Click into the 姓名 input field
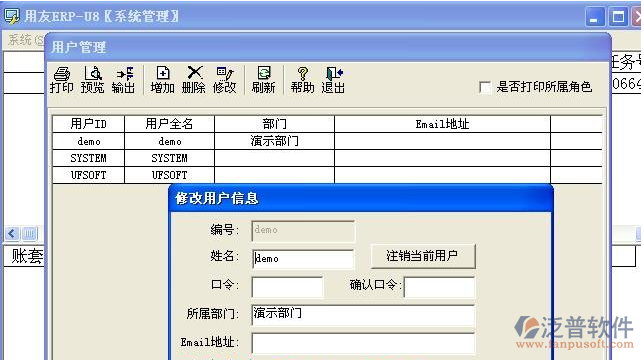 (303, 259)
